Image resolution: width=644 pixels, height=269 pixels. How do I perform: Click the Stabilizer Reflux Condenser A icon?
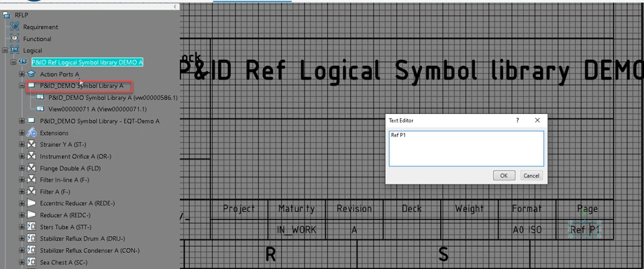coord(32,250)
